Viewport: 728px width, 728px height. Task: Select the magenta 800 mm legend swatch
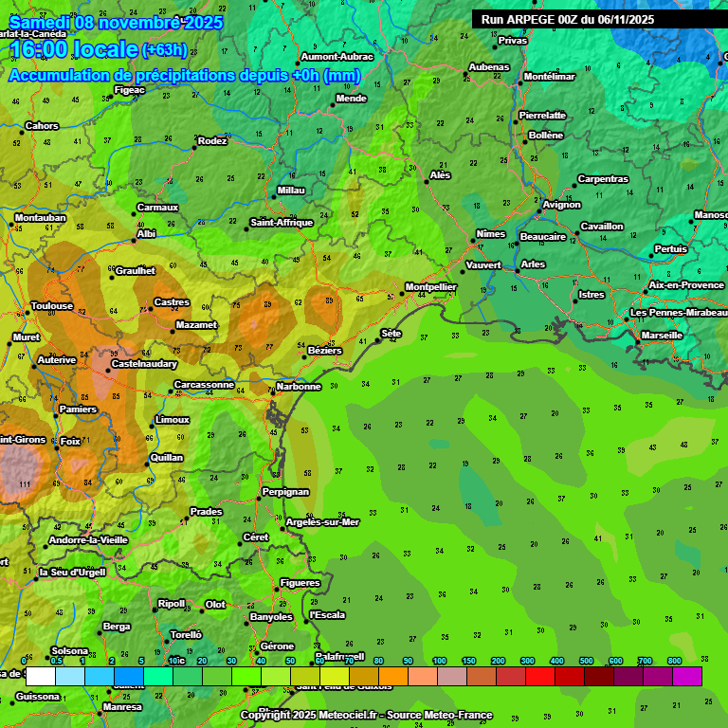click(x=686, y=676)
